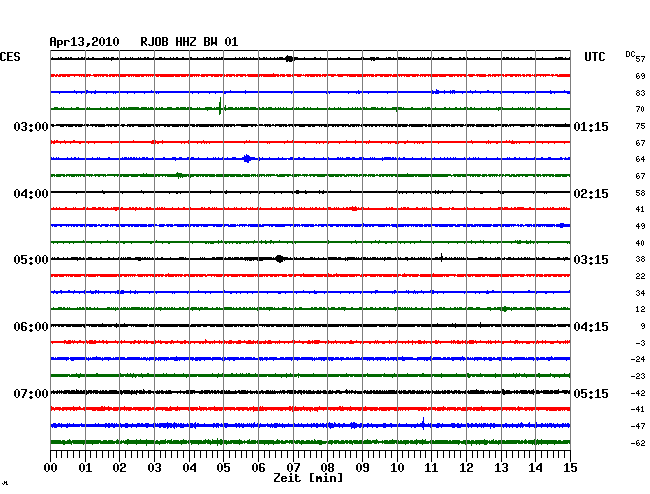Click the 07 minute axis label
Screen dimensions: 650x494
[x=293, y=468]
